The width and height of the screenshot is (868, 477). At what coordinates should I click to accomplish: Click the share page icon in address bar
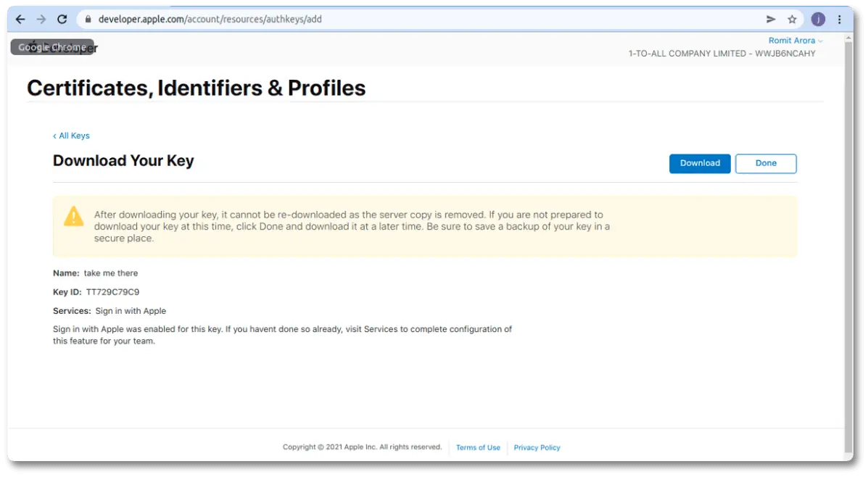click(771, 20)
